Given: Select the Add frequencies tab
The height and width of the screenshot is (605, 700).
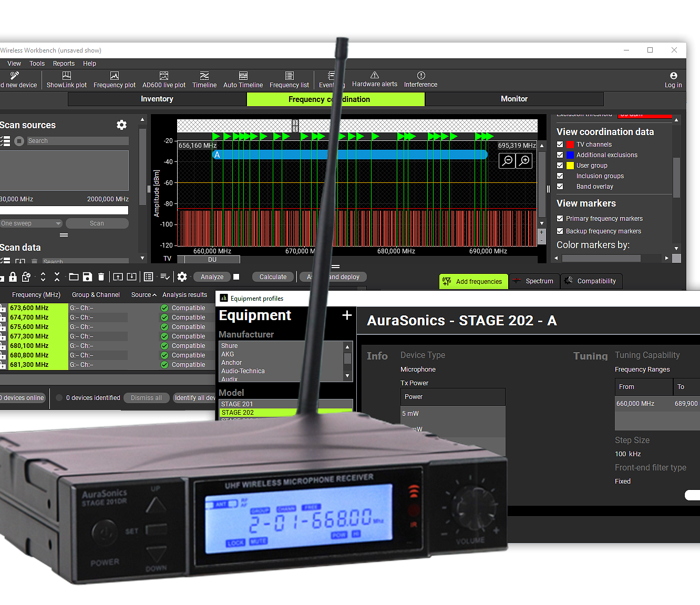Looking at the screenshot, I should coord(473,281).
